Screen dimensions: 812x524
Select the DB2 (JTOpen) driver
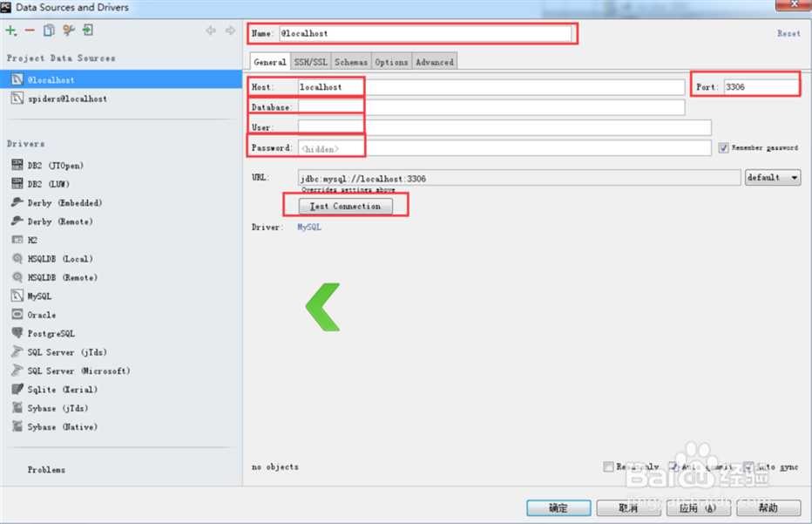tap(55, 166)
